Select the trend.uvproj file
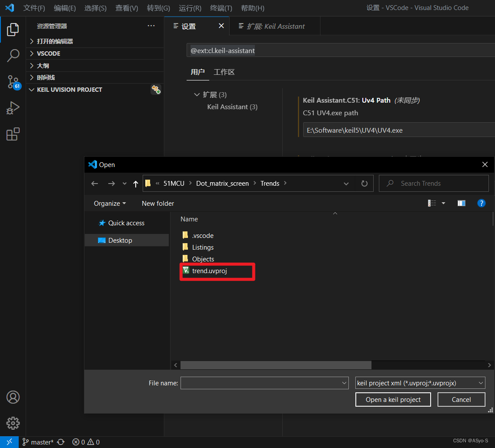This screenshot has width=495, height=448. (209, 271)
